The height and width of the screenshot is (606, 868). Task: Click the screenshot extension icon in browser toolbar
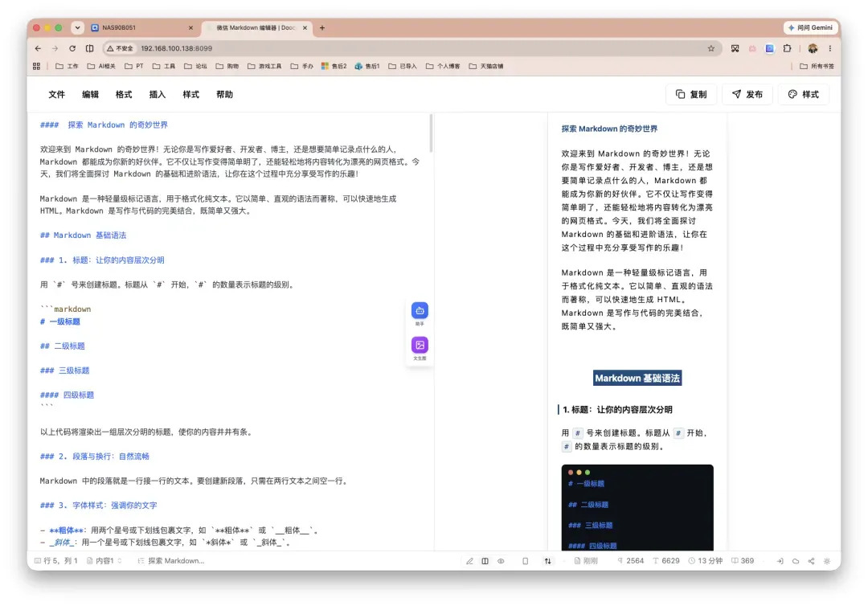(735, 49)
